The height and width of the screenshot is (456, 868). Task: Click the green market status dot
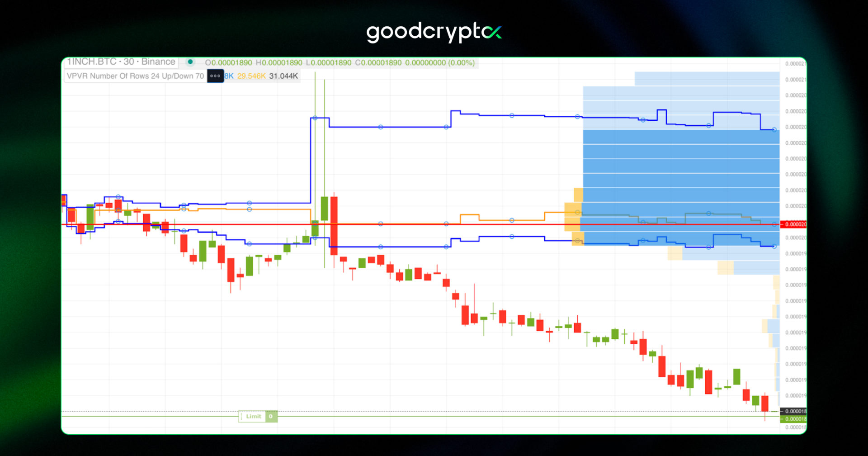pyautogui.click(x=190, y=62)
